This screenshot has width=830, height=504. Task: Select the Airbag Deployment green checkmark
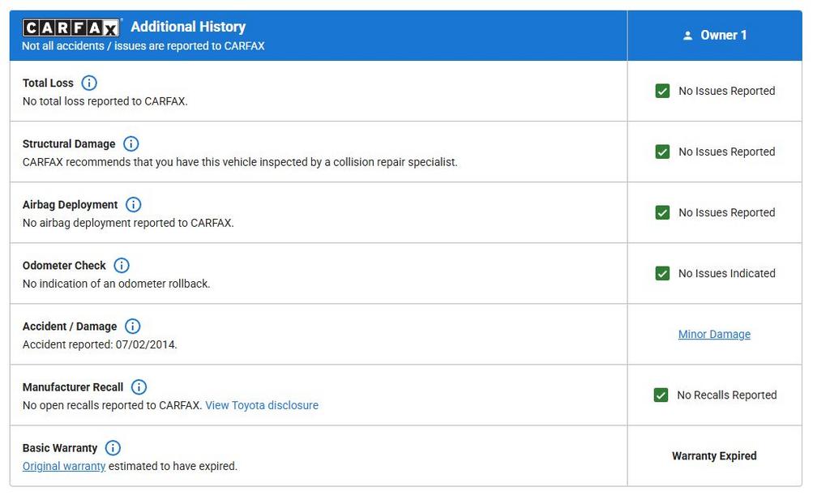(x=662, y=212)
